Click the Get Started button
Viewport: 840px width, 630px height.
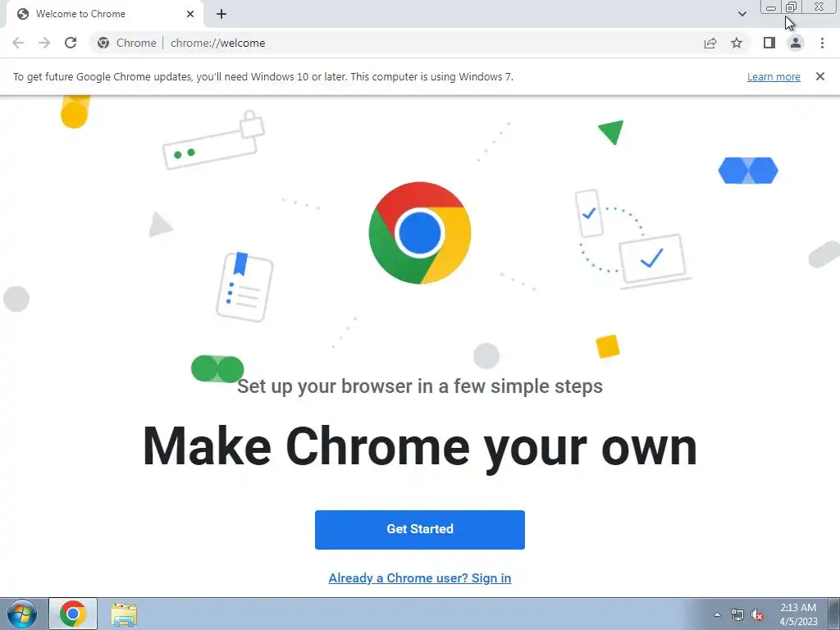[x=420, y=529]
